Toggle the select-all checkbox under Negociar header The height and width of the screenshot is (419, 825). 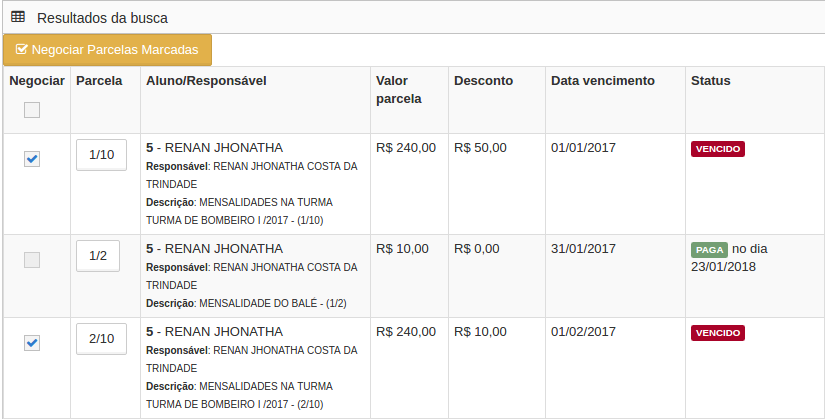[x=32, y=110]
